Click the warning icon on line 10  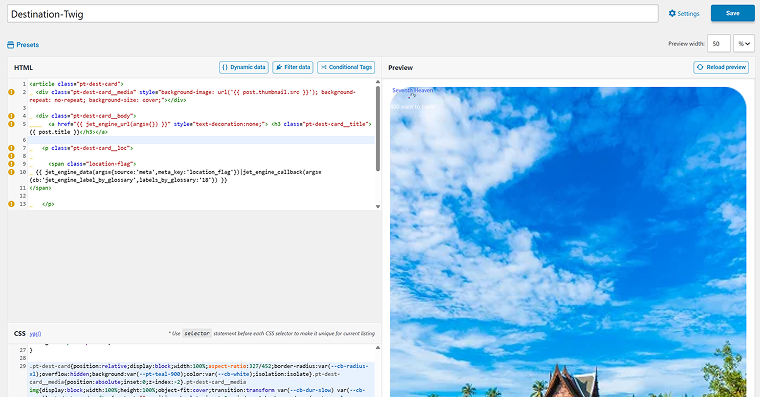11,172
